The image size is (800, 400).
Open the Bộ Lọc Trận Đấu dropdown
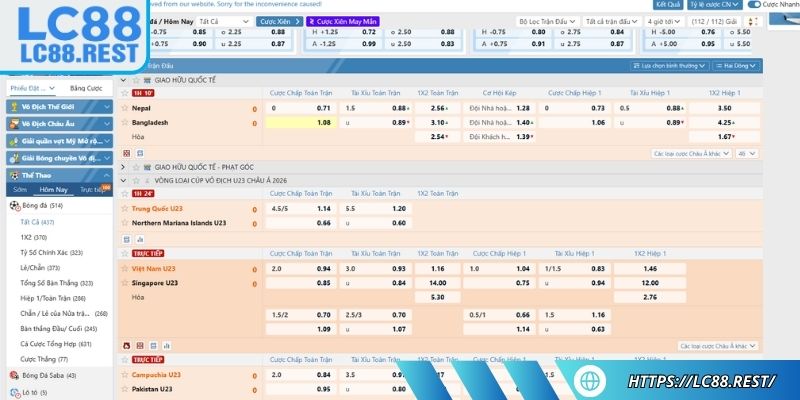547,21
